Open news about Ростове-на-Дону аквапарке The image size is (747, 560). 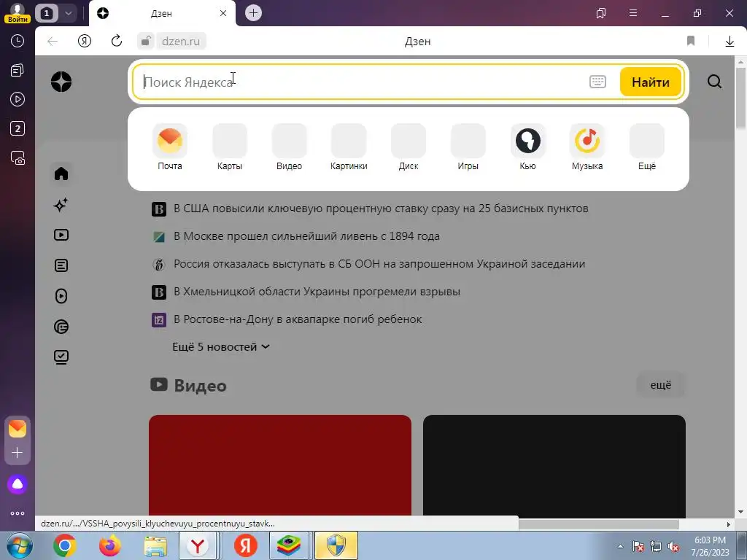pos(298,319)
